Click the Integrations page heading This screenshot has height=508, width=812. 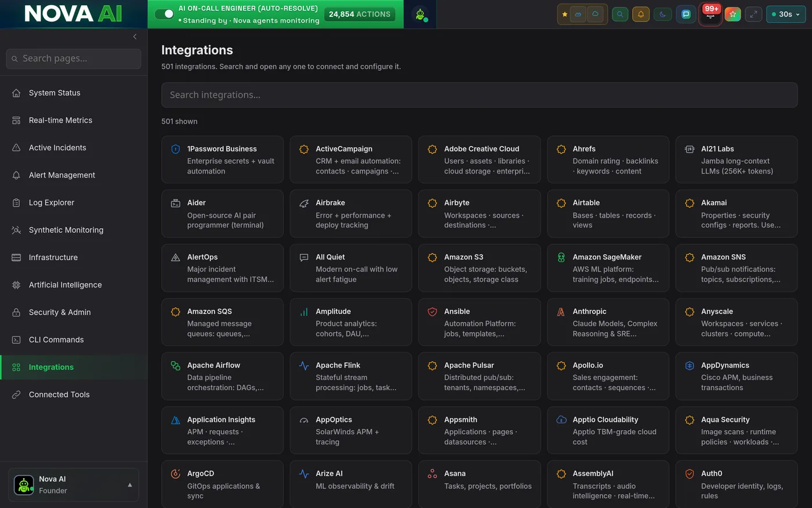(x=197, y=50)
